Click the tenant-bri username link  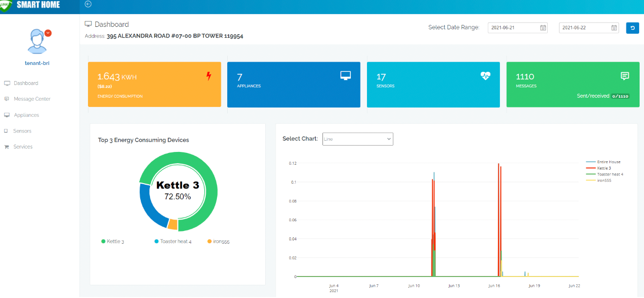[x=37, y=63]
